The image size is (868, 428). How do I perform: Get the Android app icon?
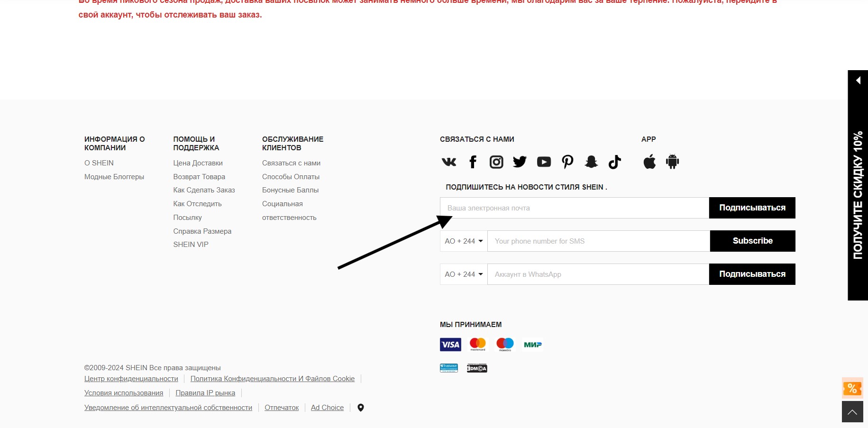tap(672, 162)
